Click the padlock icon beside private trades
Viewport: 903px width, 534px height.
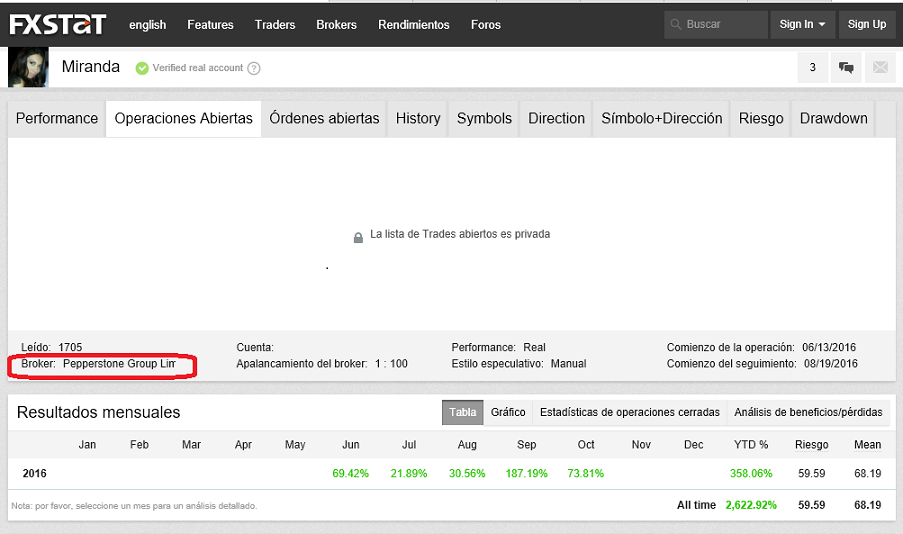pyautogui.click(x=358, y=237)
